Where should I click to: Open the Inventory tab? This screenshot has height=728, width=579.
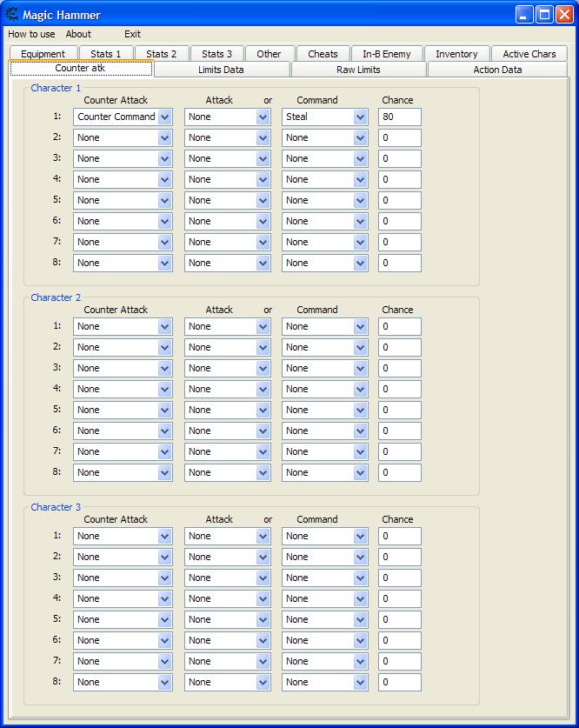point(456,53)
